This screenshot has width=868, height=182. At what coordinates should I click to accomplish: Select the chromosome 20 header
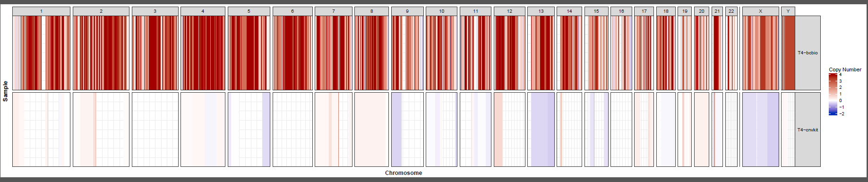tap(702, 11)
